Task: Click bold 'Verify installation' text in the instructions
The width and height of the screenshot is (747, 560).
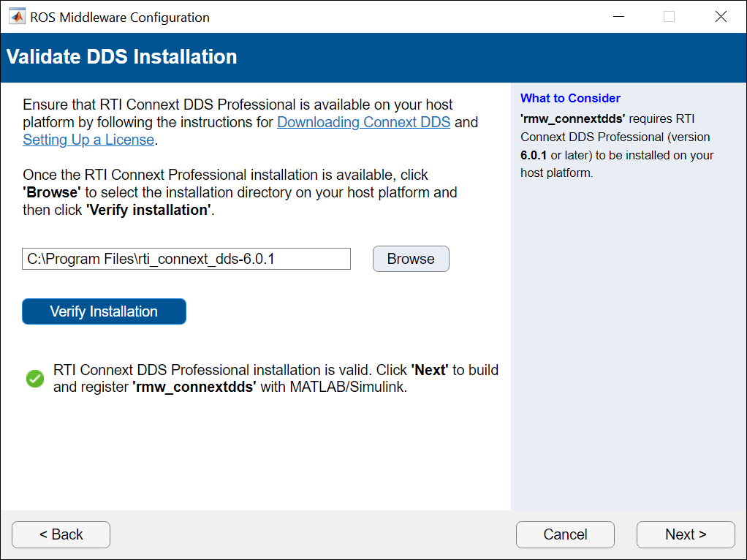Action: click(x=148, y=210)
